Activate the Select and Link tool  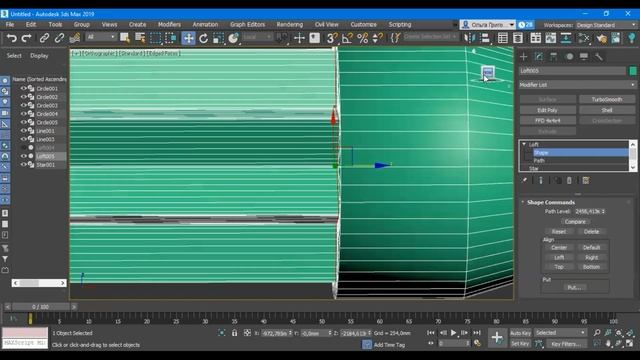pyautogui.click(x=44, y=38)
